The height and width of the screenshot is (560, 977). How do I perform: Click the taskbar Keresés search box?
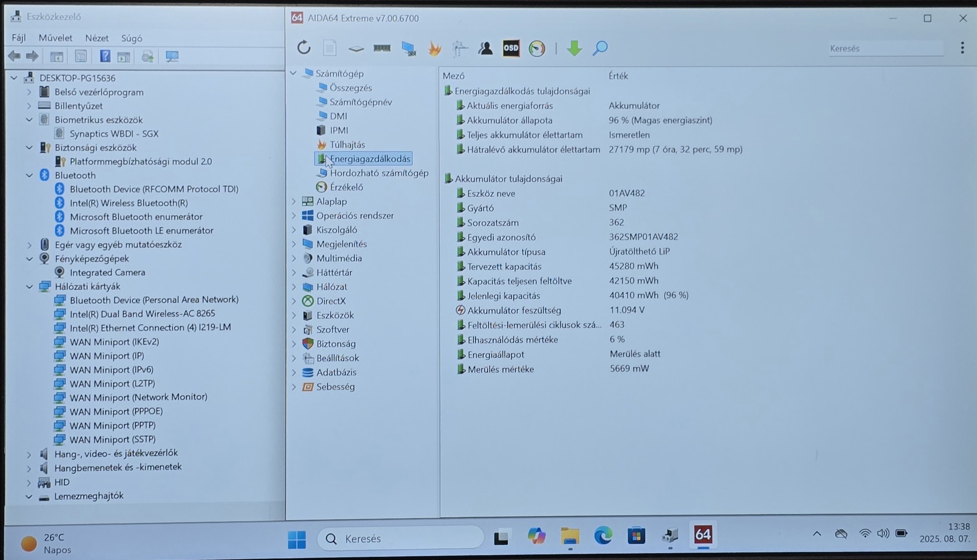coord(400,539)
